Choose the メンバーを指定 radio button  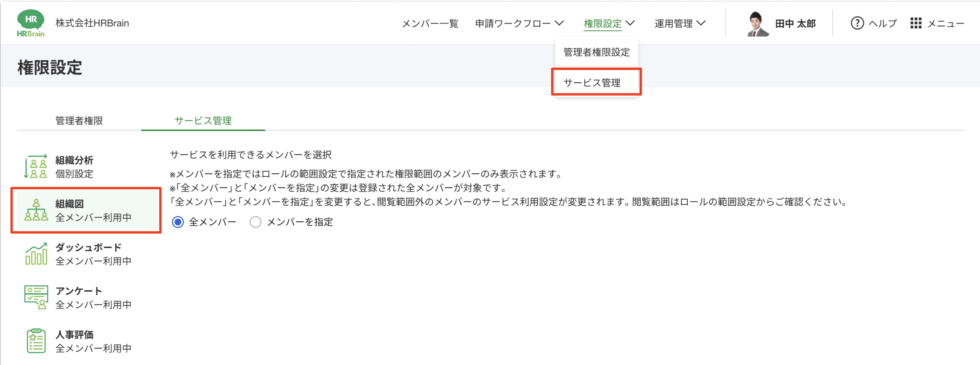[256, 222]
